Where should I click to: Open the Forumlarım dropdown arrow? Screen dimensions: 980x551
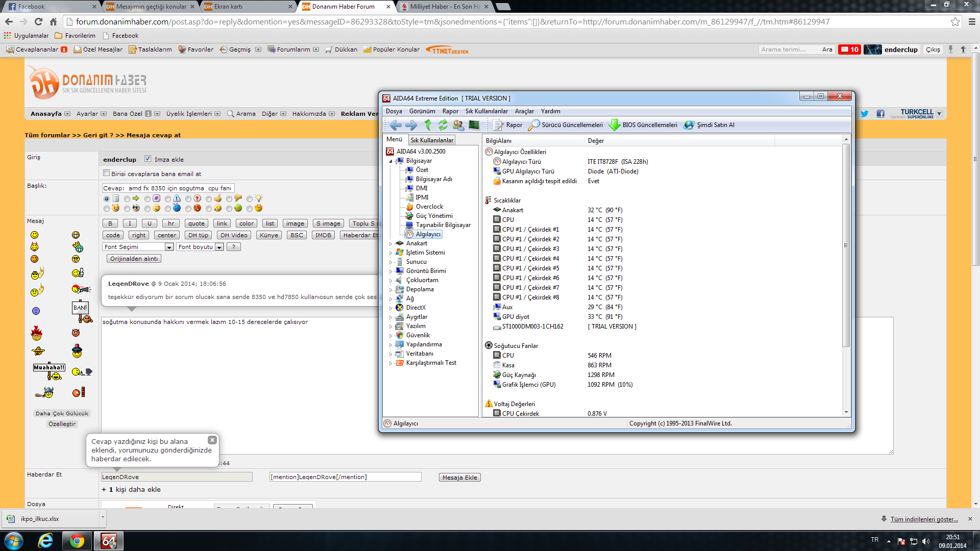[x=316, y=49]
